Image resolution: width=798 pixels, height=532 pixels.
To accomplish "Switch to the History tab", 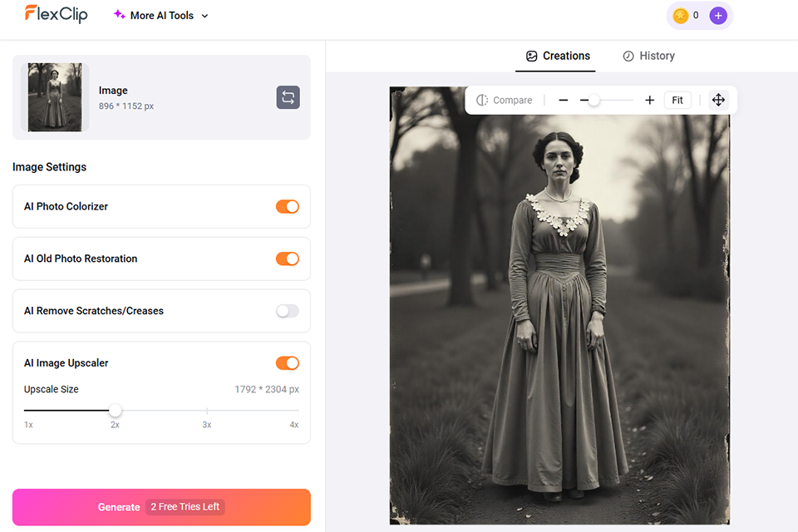I will click(649, 56).
